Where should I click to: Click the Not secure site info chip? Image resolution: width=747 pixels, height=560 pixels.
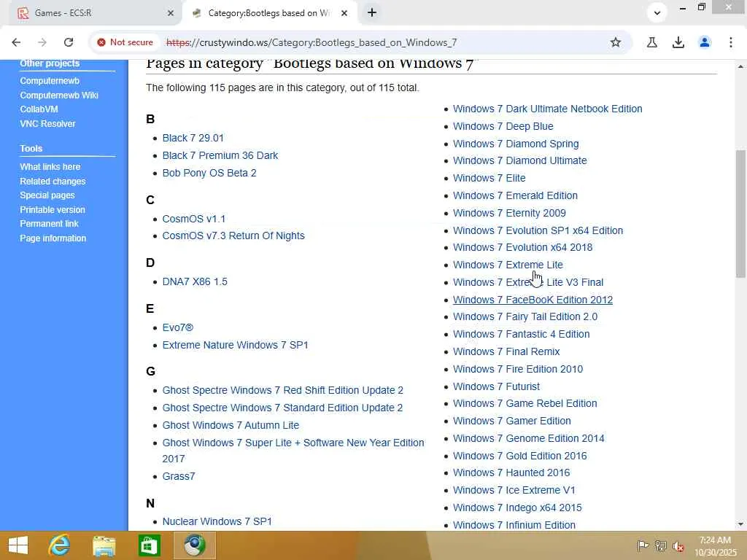click(x=125, y=42)
